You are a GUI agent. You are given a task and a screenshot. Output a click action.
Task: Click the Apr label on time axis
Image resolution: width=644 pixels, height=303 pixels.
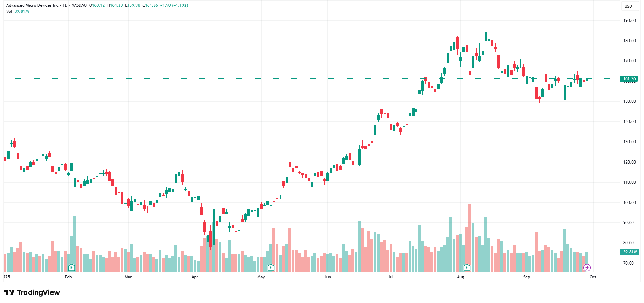coord(195,277)
